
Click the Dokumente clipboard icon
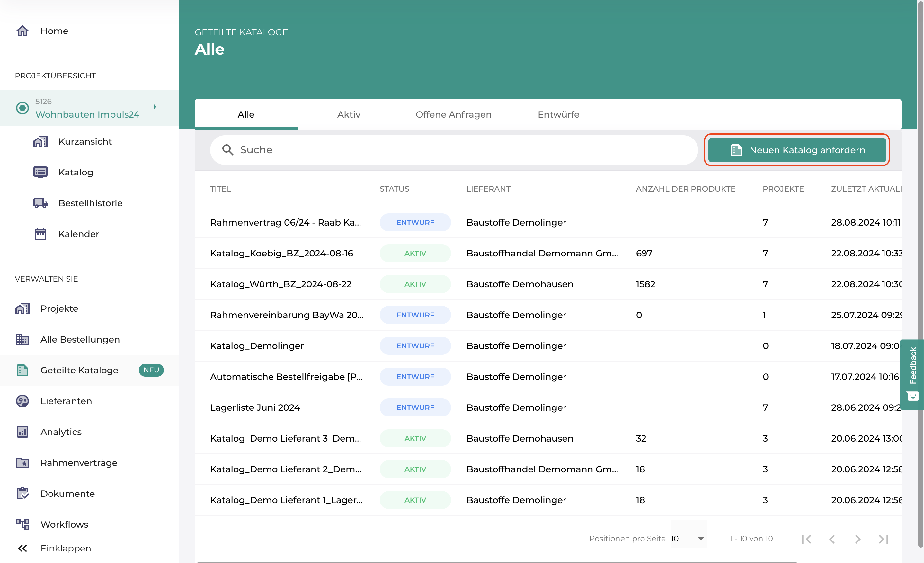click(22, 493)
